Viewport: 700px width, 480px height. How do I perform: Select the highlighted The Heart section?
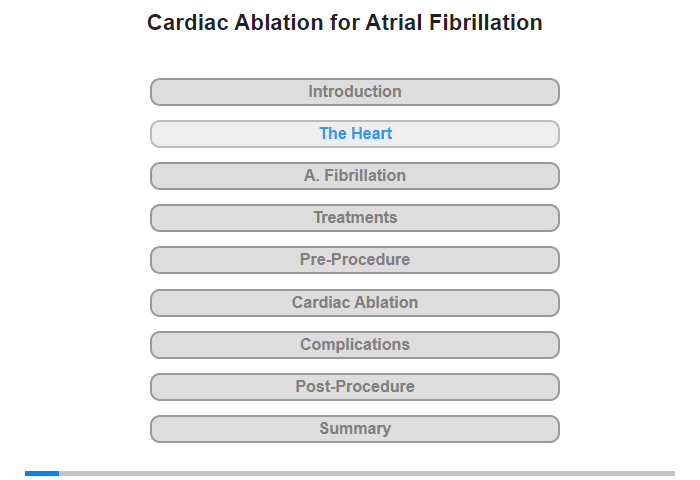(x=354, y=134)
